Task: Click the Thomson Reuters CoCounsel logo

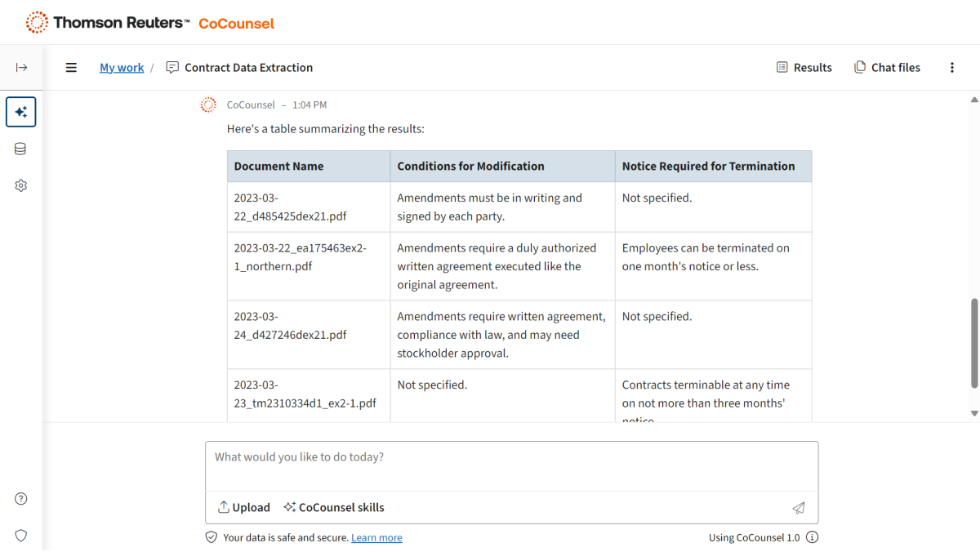Action: pos(150,23)
